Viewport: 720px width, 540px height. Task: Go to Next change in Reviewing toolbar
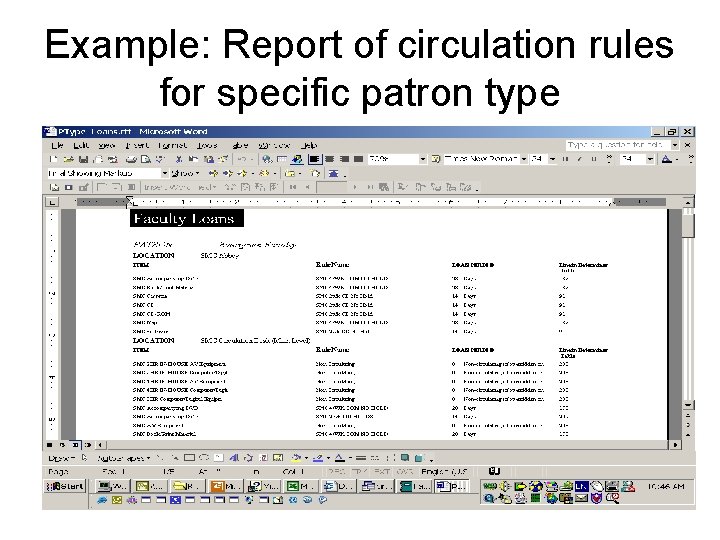(228, 174)
